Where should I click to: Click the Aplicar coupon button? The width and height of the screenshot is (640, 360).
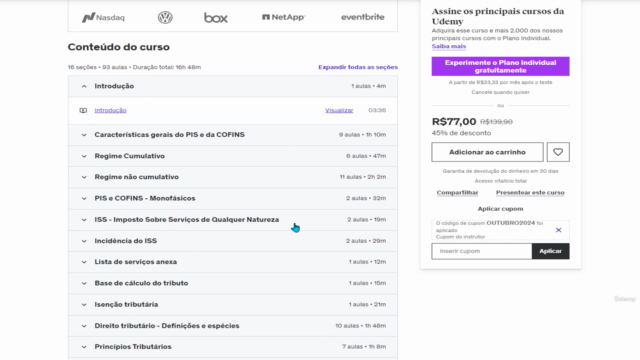coord(551,251)
